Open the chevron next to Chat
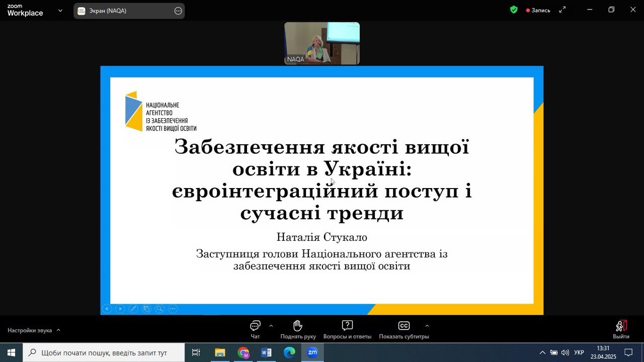644x362 pixels. point(271,325)
